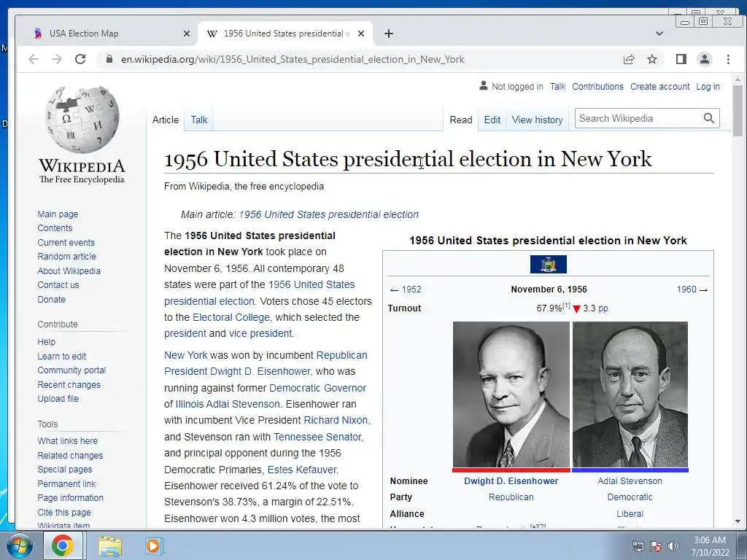747x560 pixels.
Task: Click the Create account link
Action: click(x=659, y=87)
